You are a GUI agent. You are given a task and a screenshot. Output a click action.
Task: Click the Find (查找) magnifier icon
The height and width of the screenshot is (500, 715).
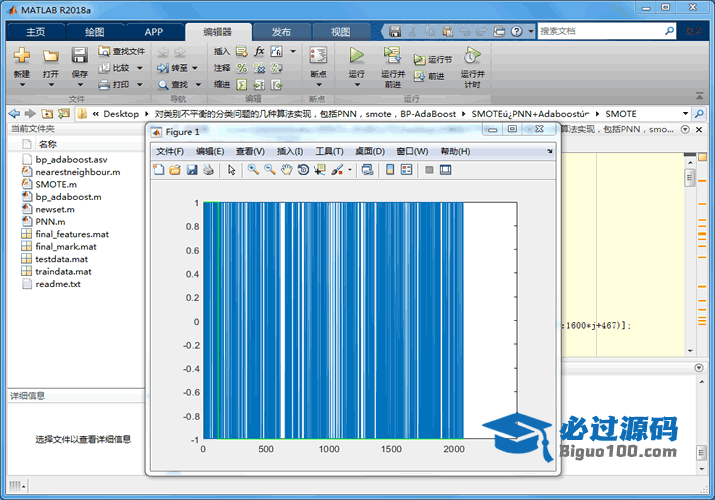coord(163,85)
